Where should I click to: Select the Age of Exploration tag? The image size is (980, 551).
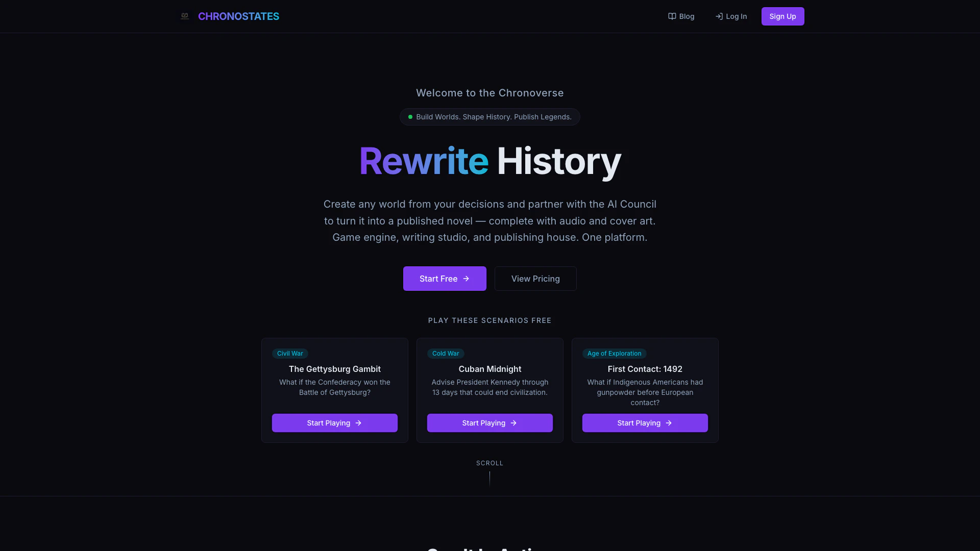point(614,354)
